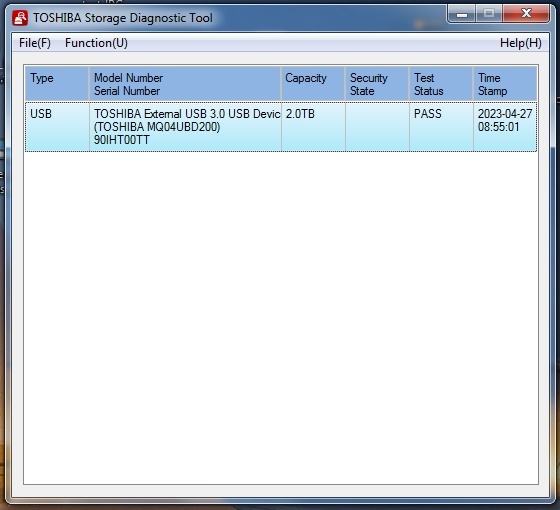Image resolution: width=560 pixels, height=510 pixels.
Task: Click the TOSHIBA MQ04UBD200 model text
Action: [x=157, y=127]
